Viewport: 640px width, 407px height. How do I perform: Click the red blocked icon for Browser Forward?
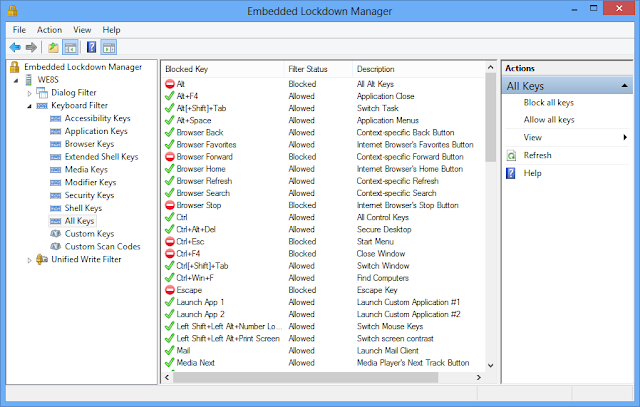[x=170, y=157]
